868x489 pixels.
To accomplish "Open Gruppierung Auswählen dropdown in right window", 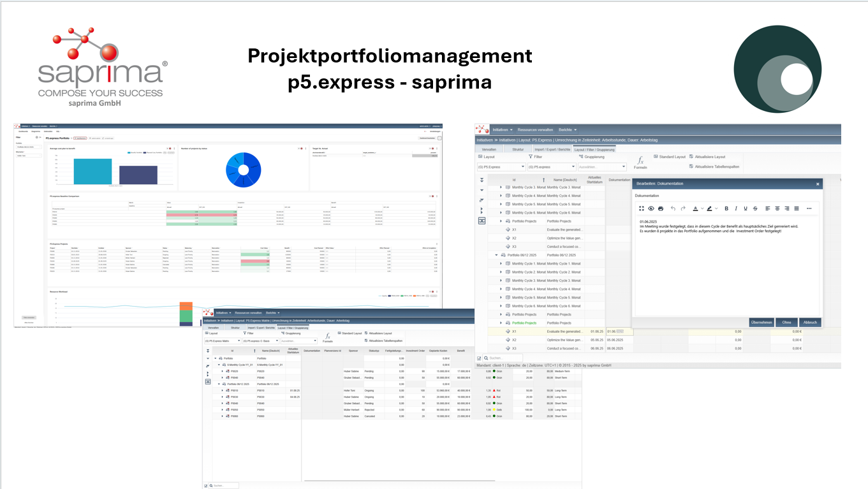I will coord(602,167).
